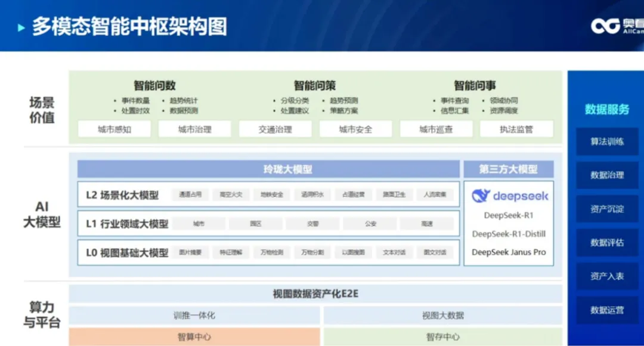
Task: Click the orange 智算中心 block
Action: click(194, 336)
